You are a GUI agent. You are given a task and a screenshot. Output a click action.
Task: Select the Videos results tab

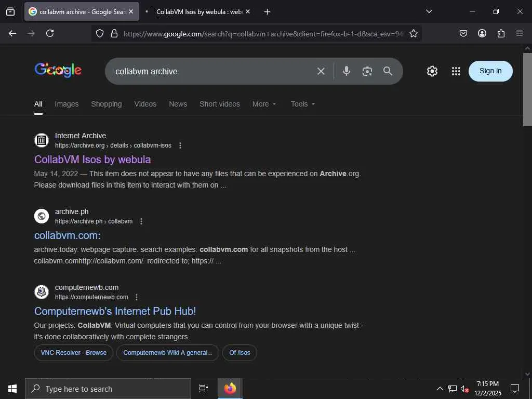tap(145, 104)
